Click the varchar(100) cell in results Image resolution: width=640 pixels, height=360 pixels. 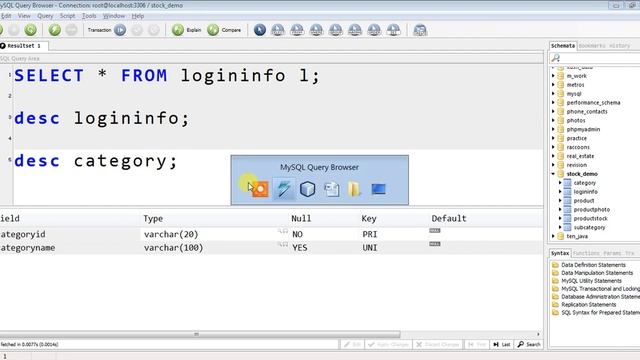[x=173, y=248]
